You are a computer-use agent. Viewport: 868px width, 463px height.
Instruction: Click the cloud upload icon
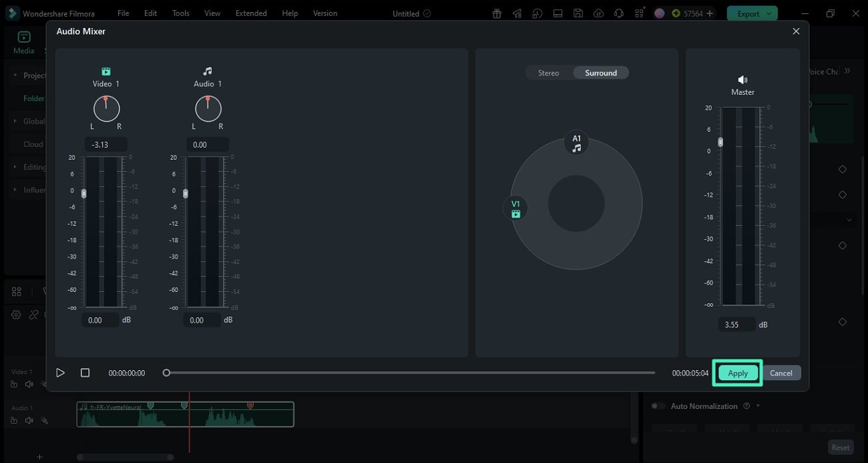coord(598,13)
